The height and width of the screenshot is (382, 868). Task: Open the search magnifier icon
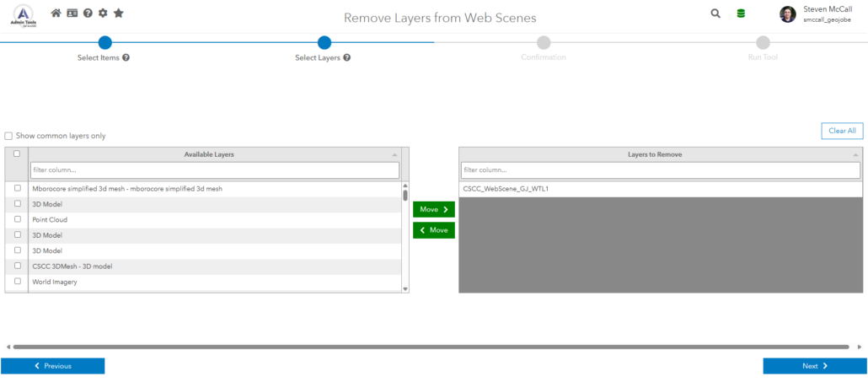coord(715,13)
